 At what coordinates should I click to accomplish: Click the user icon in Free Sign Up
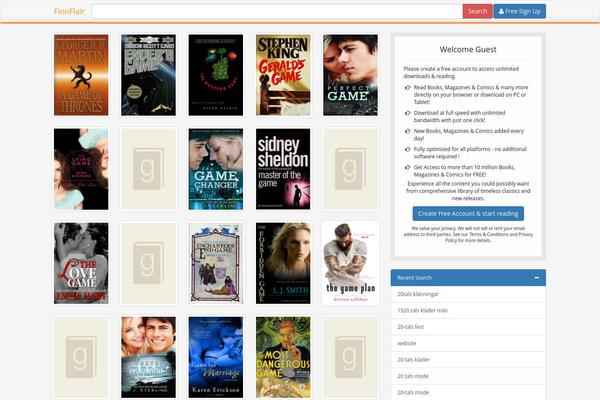[x=501, y=11]
